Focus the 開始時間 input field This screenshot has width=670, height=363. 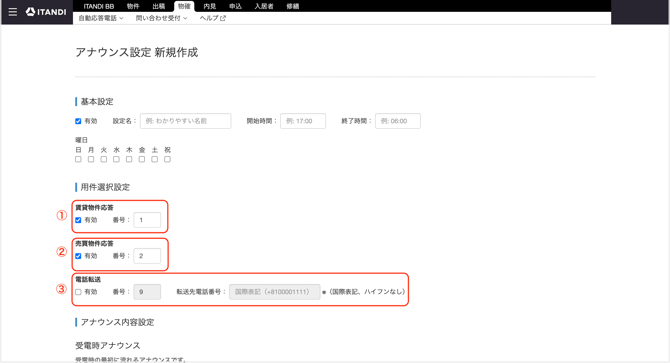(303, 121)
